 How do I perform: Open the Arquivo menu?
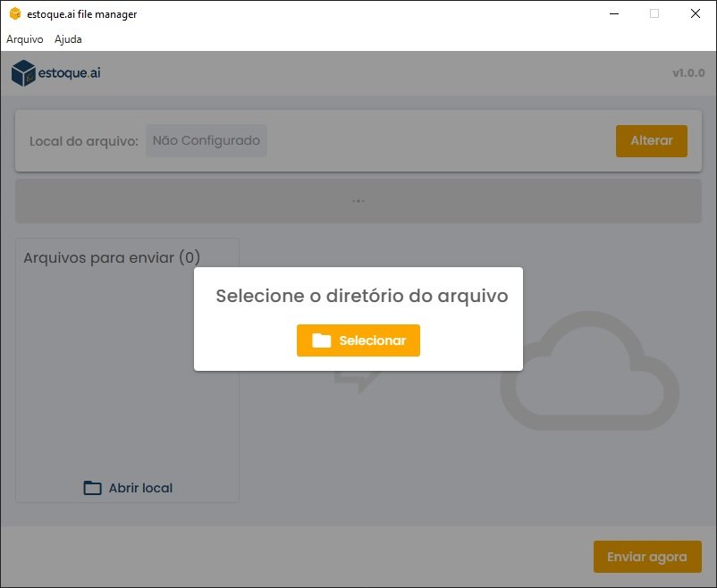[x=25, y=39]
